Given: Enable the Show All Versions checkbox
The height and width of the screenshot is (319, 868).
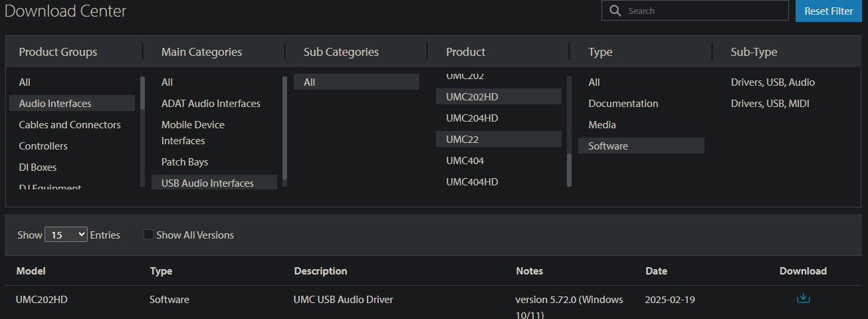Looking at the screenshot, I should coord(148,235).
